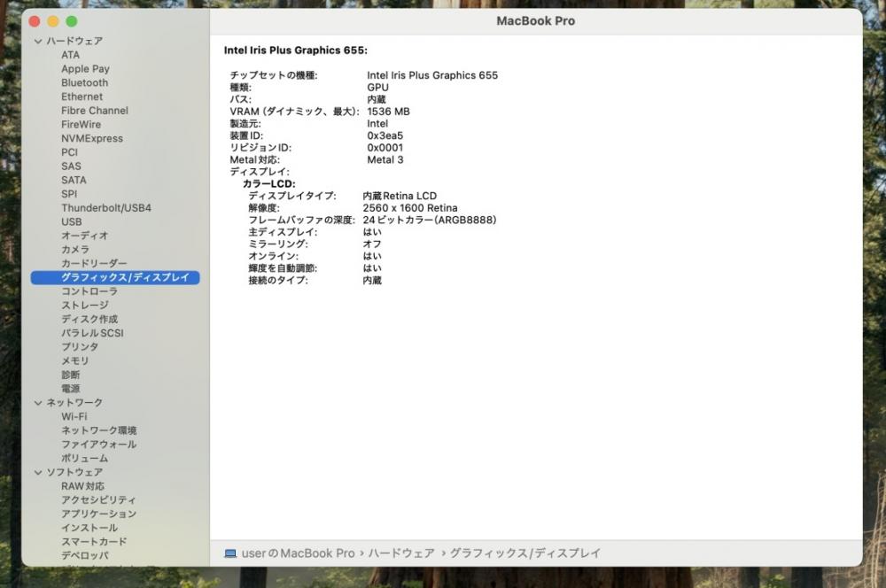Click userのMacBook Pro in the path bar
The image size is (886, 588).
click(299, 553)
